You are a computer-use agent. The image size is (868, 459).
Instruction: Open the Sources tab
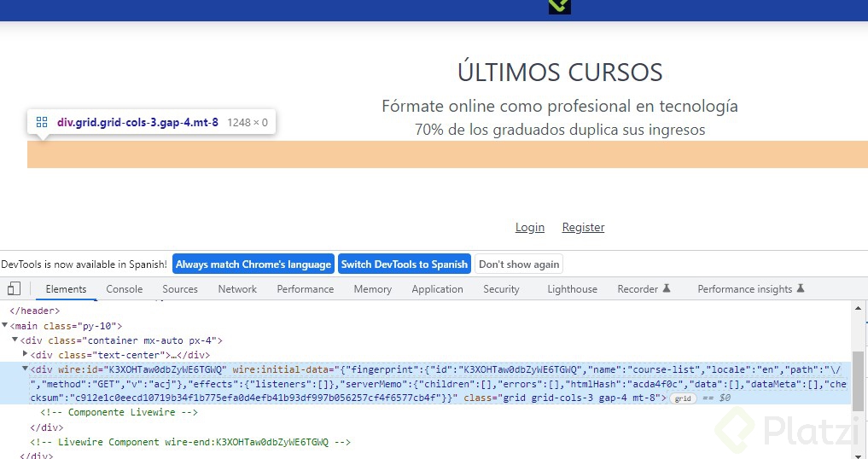pyautogui.click(x=180, y=289)
